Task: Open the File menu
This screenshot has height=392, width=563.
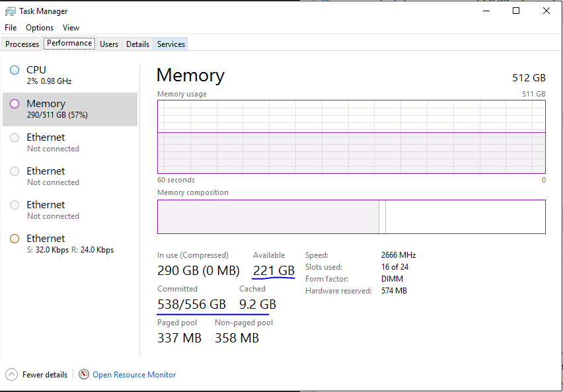Action: tap(11, 28)
